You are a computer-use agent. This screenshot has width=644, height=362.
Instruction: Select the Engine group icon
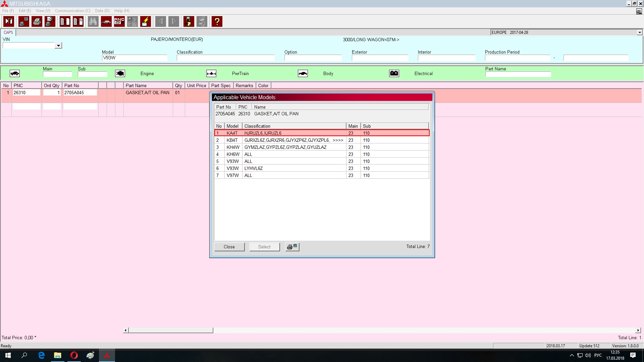click(x=120, y=73)
